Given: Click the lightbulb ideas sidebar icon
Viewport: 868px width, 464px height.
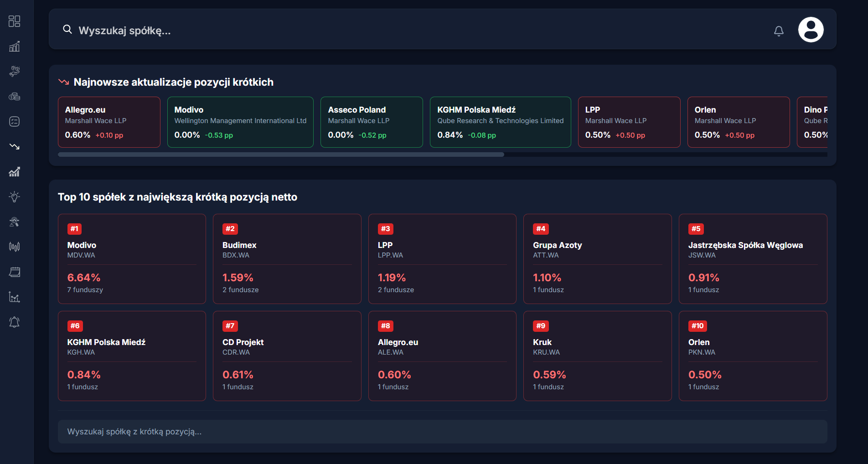Looking at the screenshot, I should click(x=15, y=197).
